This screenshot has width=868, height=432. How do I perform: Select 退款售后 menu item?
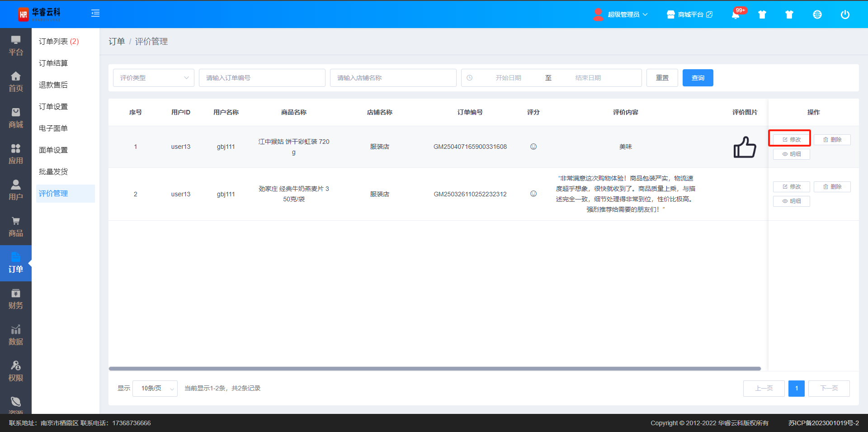53,85
